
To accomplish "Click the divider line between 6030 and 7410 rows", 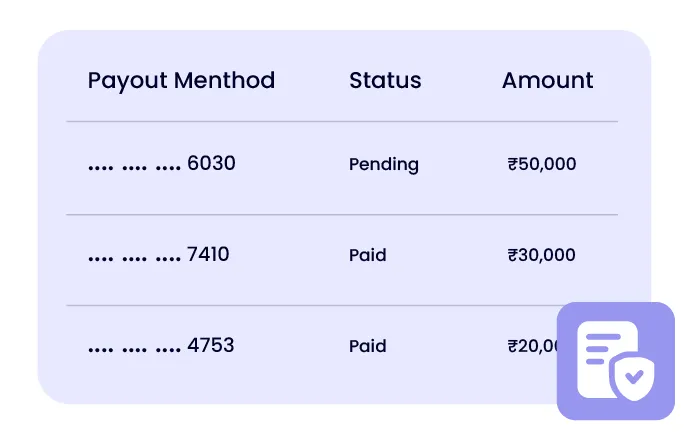I will (342, 214).
